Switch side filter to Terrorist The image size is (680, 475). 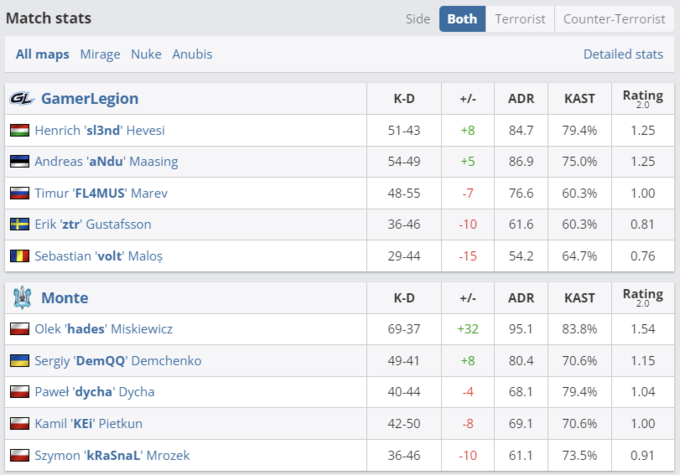coord(521,19)
